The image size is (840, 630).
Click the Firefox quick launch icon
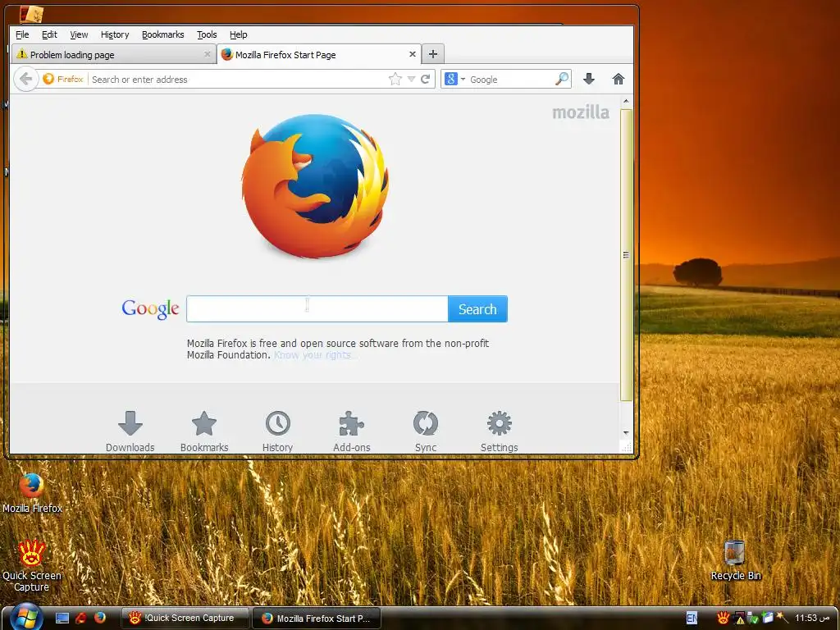[x=99, y=619]
